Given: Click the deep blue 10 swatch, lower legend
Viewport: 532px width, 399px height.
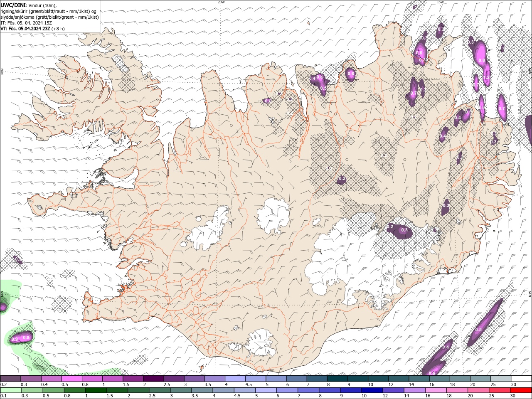Looking at the screenshot, I should (x=372, y=390).
